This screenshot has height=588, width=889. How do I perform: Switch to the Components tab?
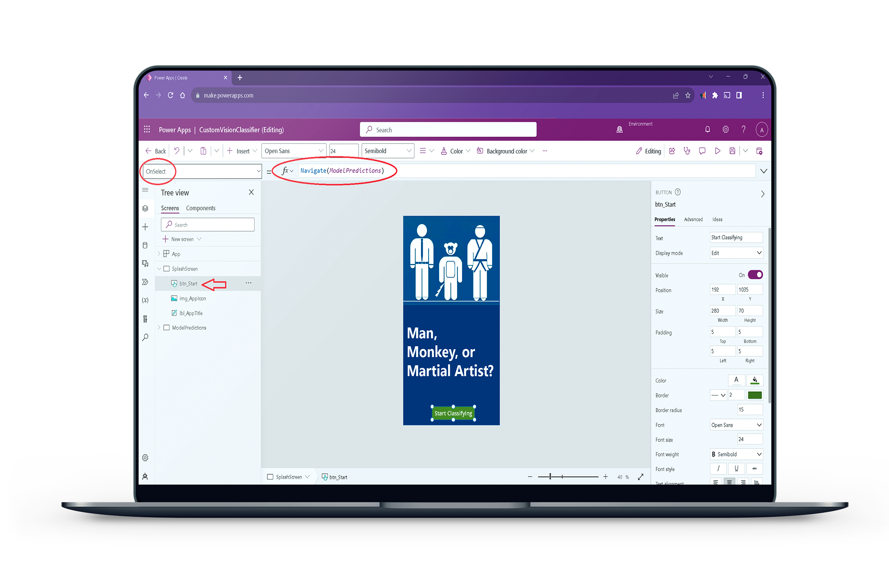pos(201,208)
